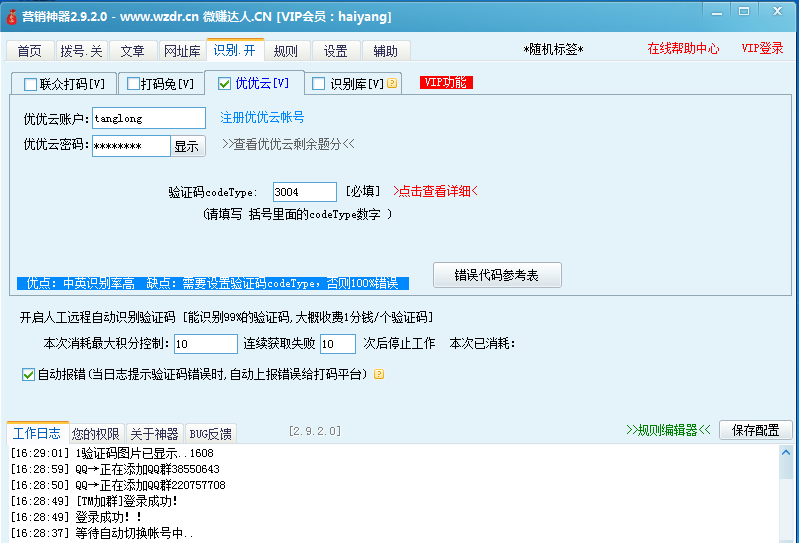Click the help icon next to 自动报错
Image resolution: width=799 pixels, height=543 pixels.
[x=379, y=375]
